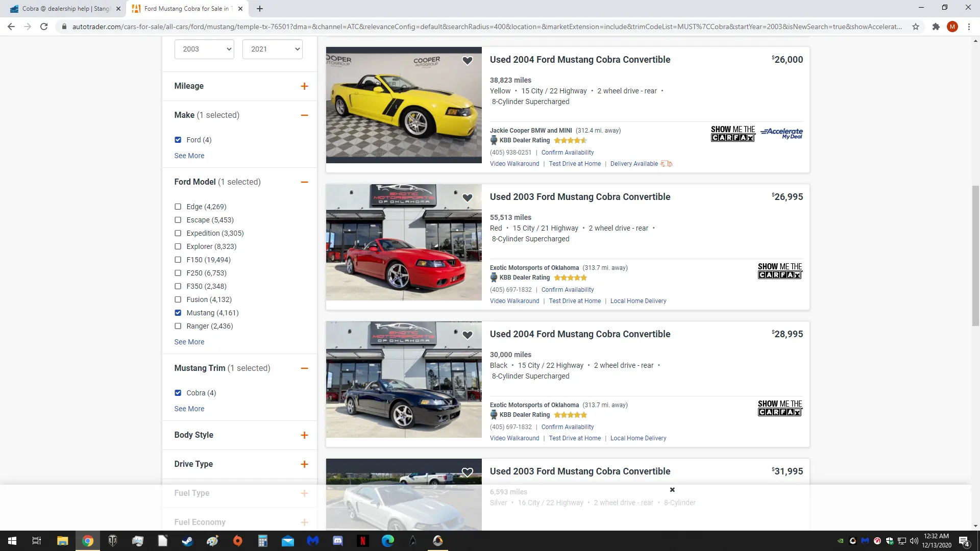The height and width of the screenshot is (551, 980).
Task: Favorite the silver 2003 Cobra listing
Action: point(467,472)
